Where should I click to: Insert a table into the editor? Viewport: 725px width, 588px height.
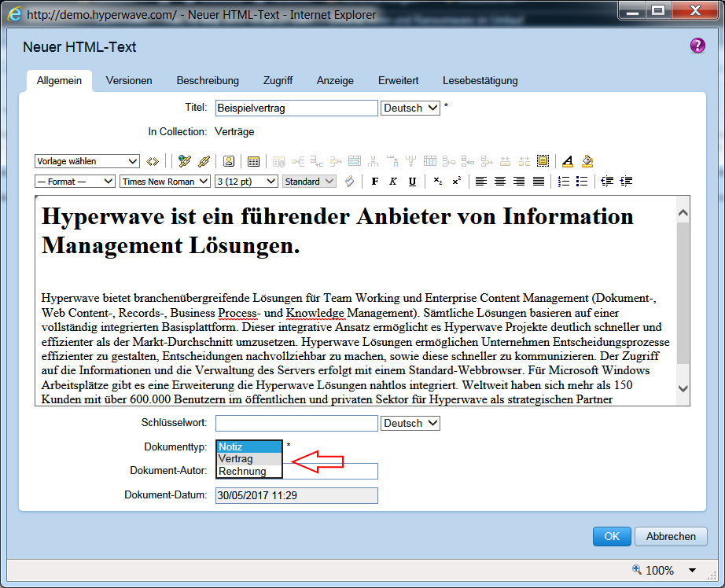click(253, 161)
